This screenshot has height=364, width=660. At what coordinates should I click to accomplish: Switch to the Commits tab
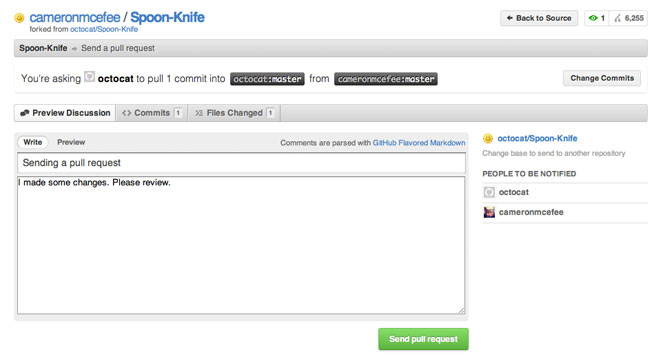point(152,113)
